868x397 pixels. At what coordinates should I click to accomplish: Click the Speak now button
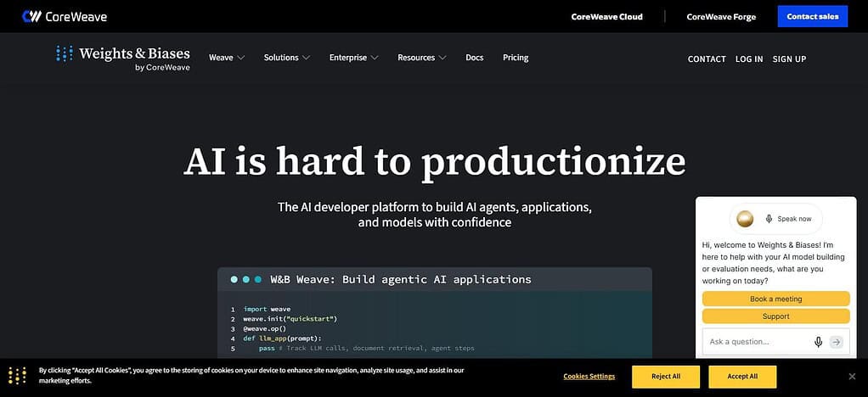[775, 219]
